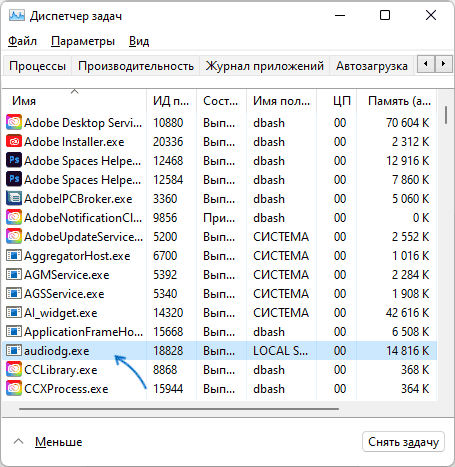The image size is (455, 467).
Task: Click the Меньше link
Action: tap(59, 442)
